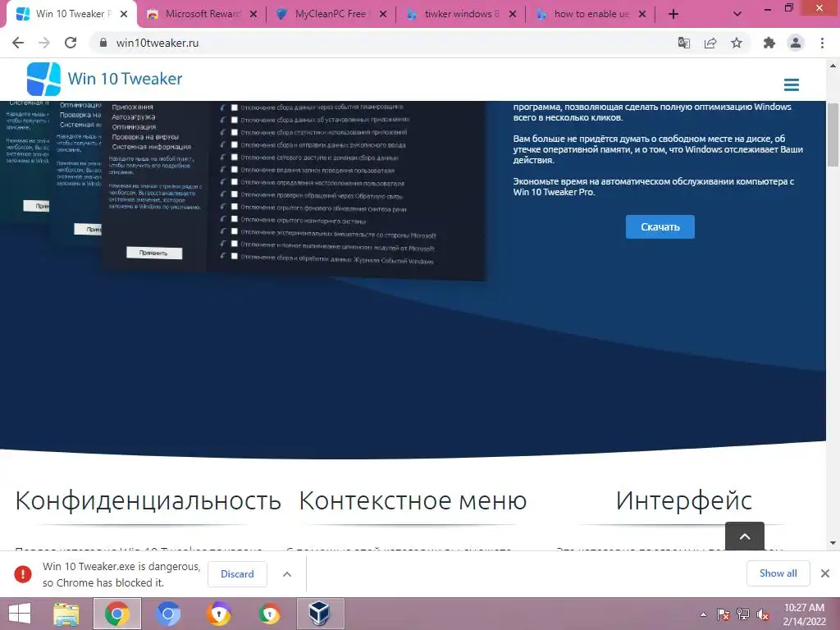This screenshot has height=630, width=840.
Task: Click the share page icon
Action: coord(710,43)
